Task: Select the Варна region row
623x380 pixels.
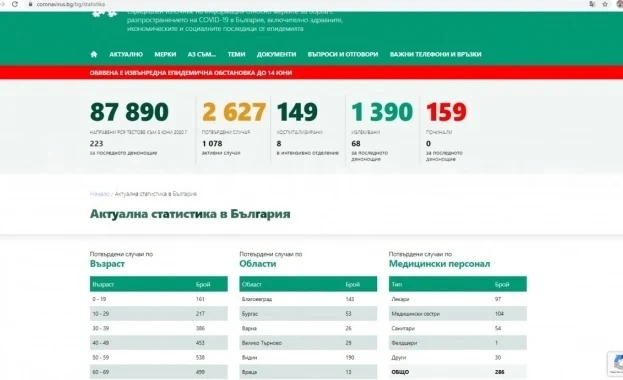Action: pos(308,328)
